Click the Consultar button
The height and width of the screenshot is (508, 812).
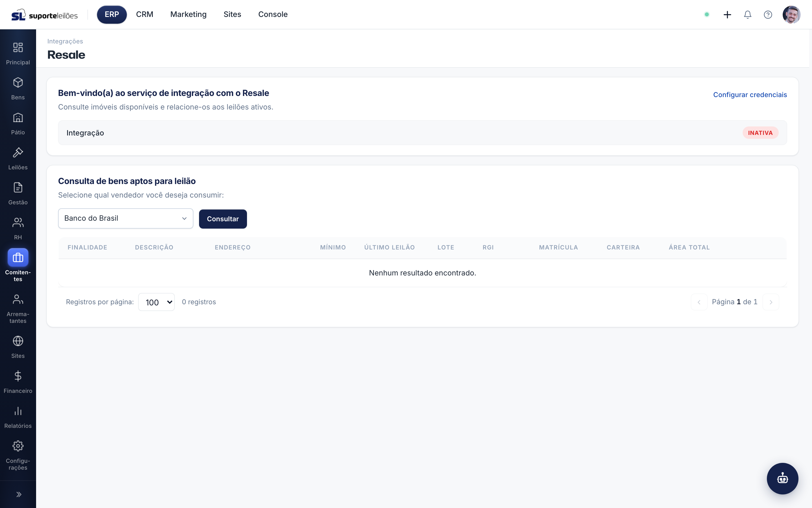pyautogui.click(x=223, y=219)
